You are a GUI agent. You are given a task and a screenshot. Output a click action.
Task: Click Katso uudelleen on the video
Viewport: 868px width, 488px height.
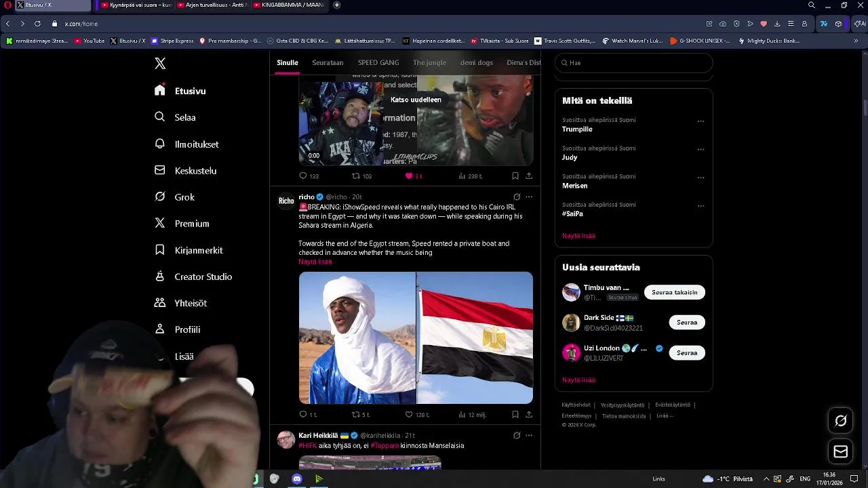pos(416,100)
